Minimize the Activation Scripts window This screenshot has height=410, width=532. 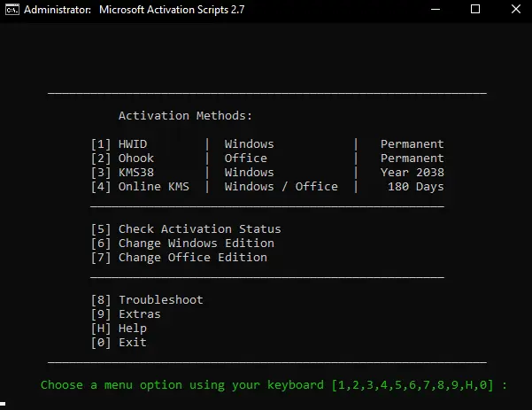(x=436, y=10)
